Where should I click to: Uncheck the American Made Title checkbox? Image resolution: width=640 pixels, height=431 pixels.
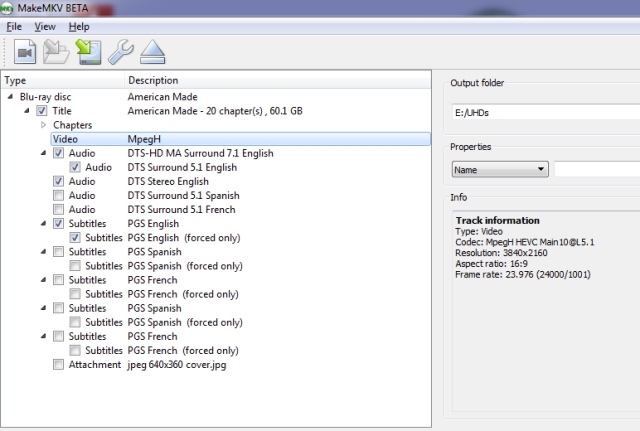pos(42,111)
